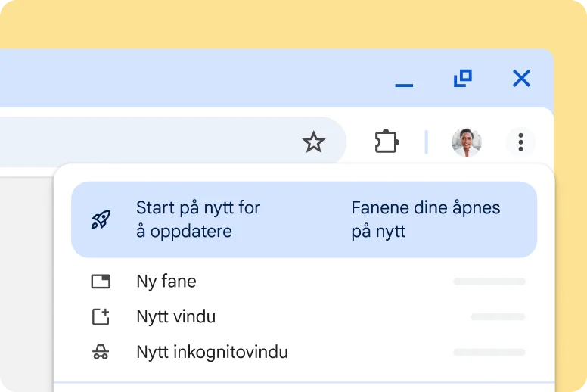
Task: Click the shortcut placeholder beside Nytt inkognitovindu
Action: (x=489, y=352)
